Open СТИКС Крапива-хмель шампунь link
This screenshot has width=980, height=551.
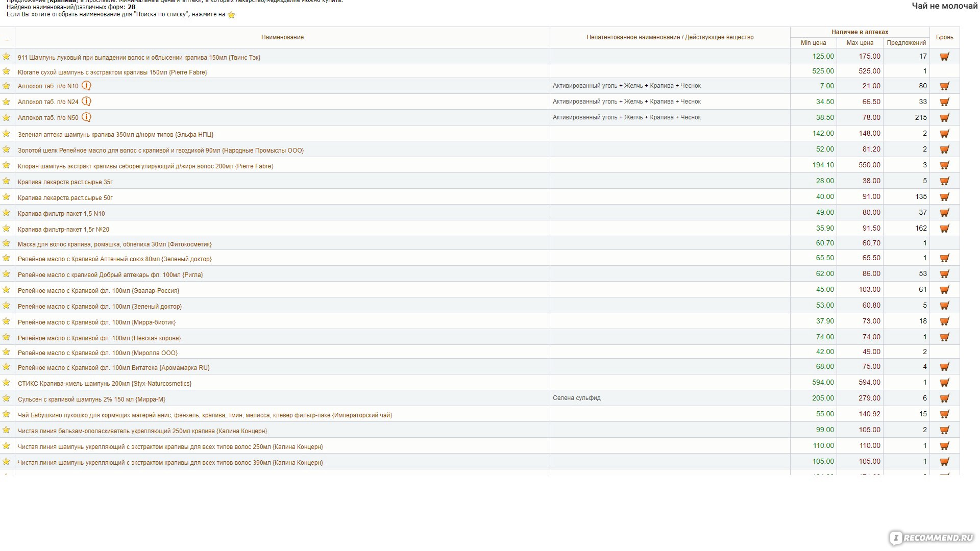(x=105, y=384)
